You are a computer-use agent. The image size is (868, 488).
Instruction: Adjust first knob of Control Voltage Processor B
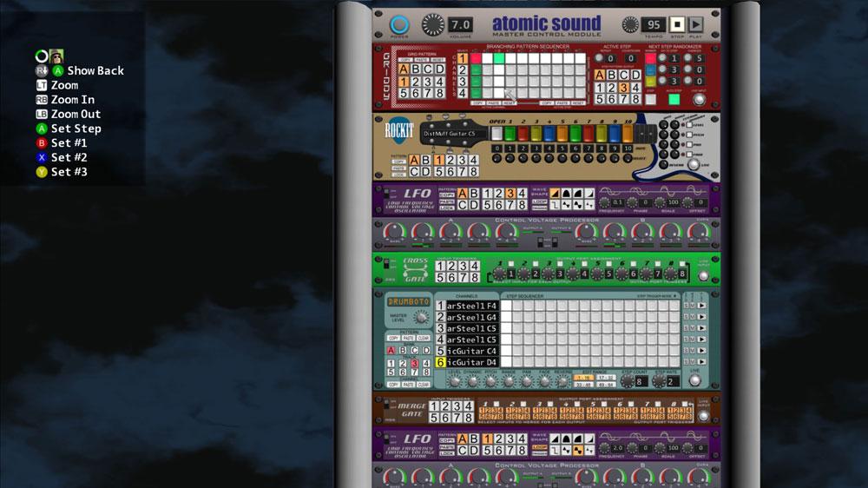[587, 232]
